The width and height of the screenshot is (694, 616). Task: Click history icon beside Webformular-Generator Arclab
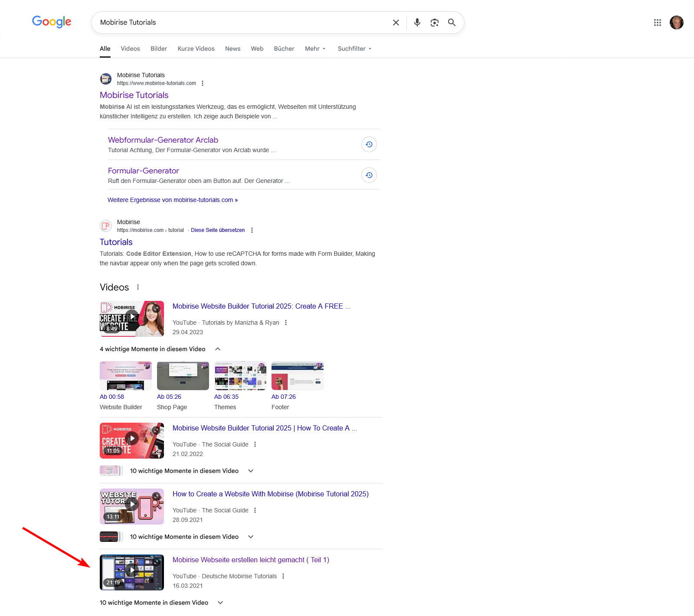(x=369, y=144)
